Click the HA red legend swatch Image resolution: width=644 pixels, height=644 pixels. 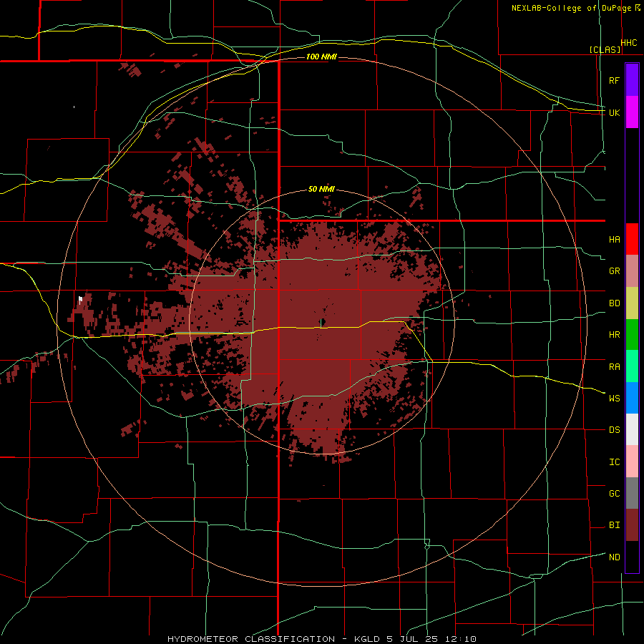pyautogui.click(x=632, y=239)
